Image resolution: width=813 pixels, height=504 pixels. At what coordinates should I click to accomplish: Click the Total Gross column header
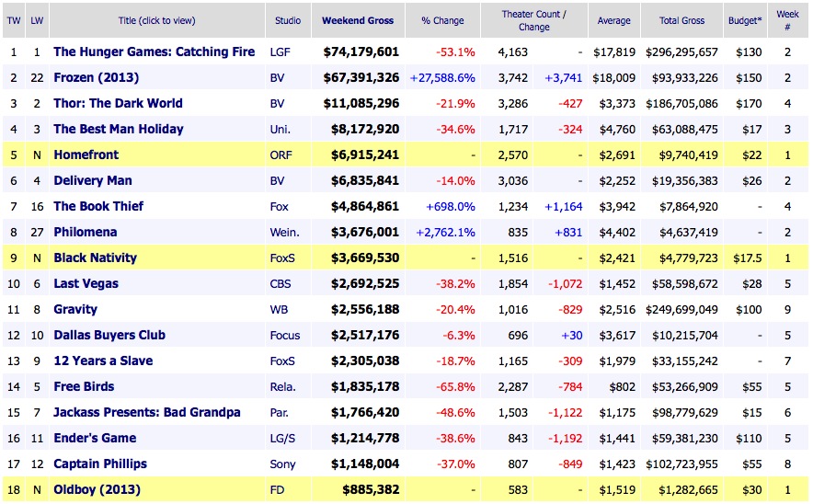tap(681, 20)
